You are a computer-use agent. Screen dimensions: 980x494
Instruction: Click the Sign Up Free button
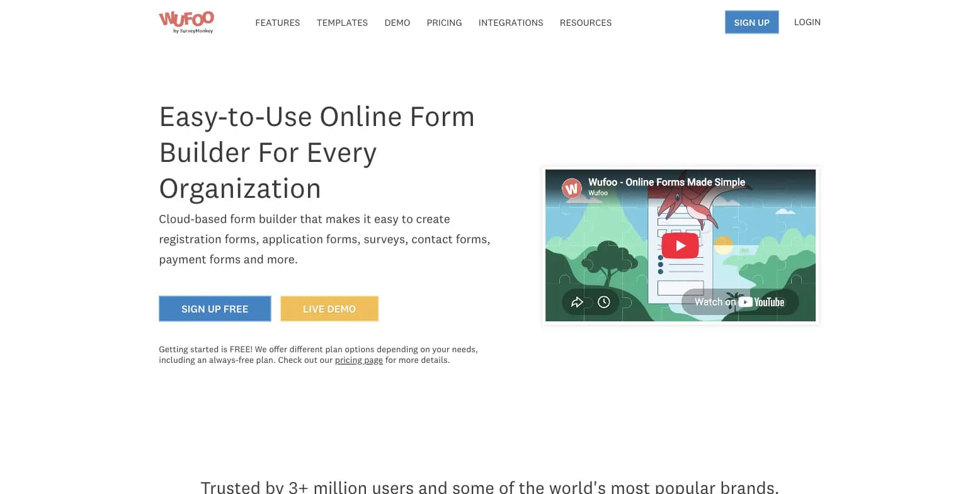[215, 309]
